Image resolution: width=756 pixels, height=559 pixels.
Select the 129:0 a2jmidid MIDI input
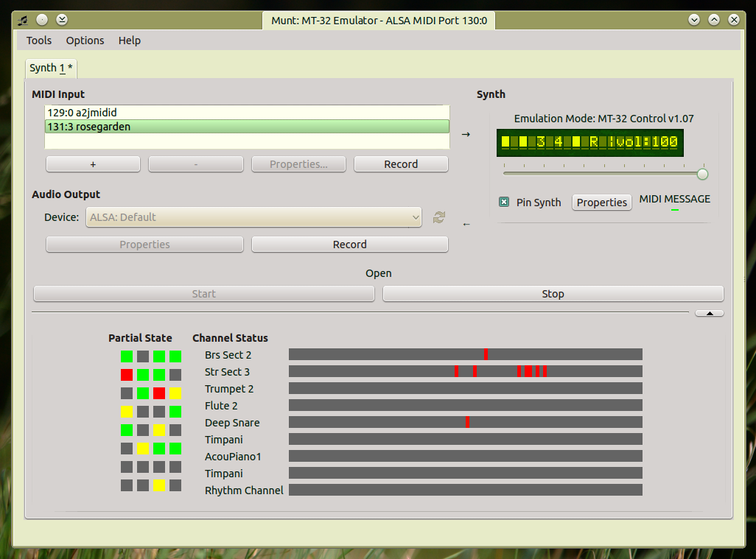(x=247, y=112)
